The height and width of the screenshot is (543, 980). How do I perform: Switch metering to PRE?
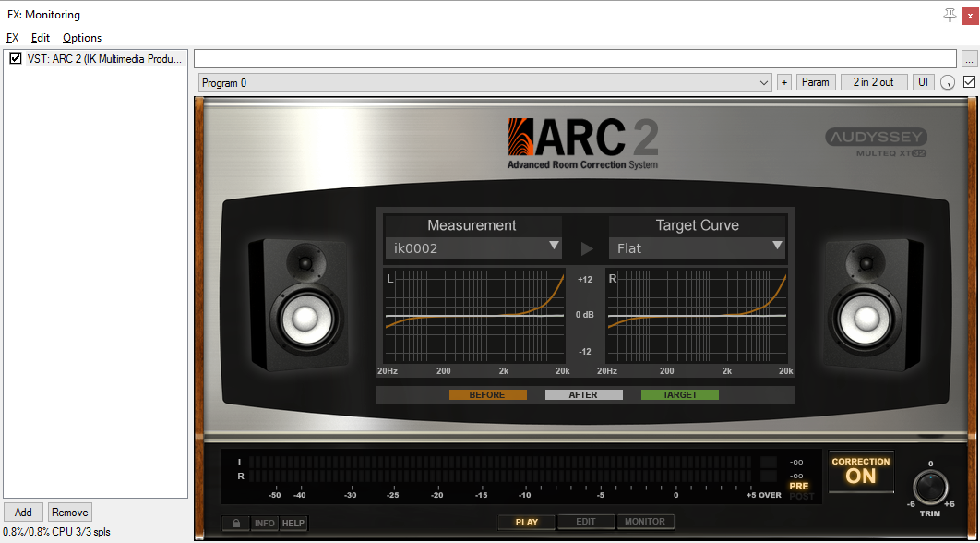(x=798, y=486)
